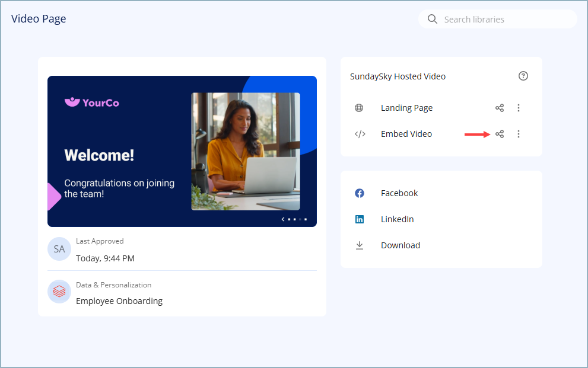The image size is (588, 368).
Task: Click the LinkedIn text label
Action: pos(397,219)
